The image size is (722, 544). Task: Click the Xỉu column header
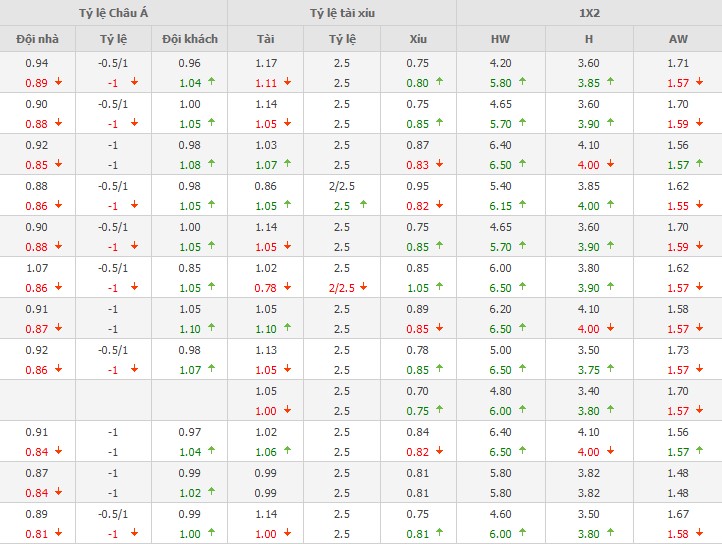pos(418,39)
